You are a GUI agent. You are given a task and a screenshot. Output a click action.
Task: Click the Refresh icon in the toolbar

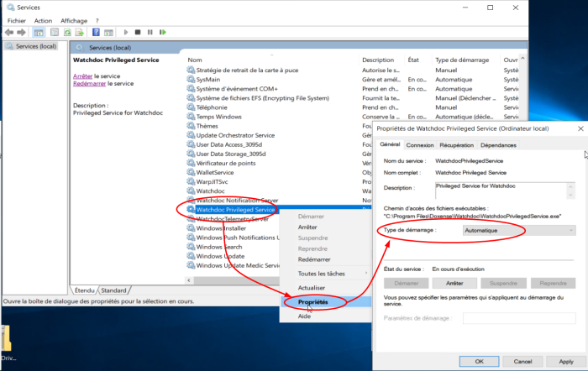pos(66,32)
